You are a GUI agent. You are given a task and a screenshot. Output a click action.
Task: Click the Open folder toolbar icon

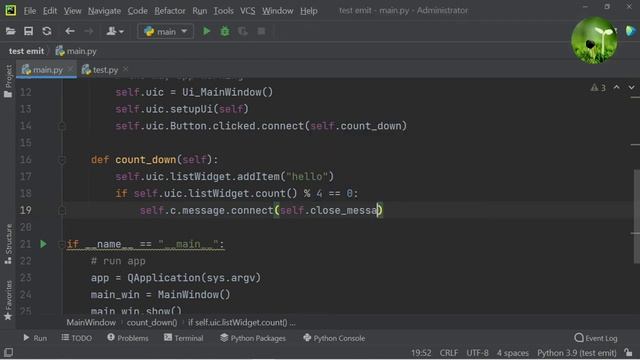point(10,31)
